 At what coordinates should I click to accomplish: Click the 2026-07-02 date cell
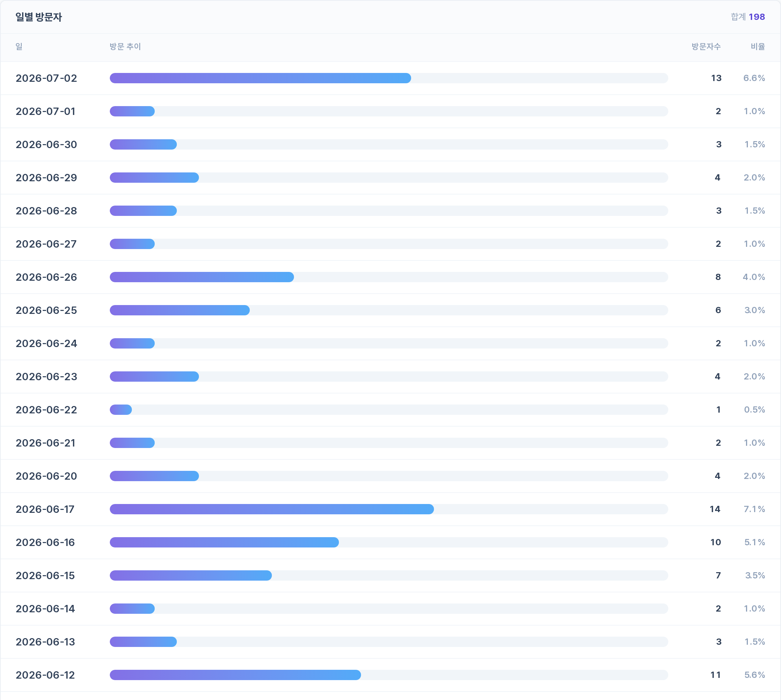[46, 78]
